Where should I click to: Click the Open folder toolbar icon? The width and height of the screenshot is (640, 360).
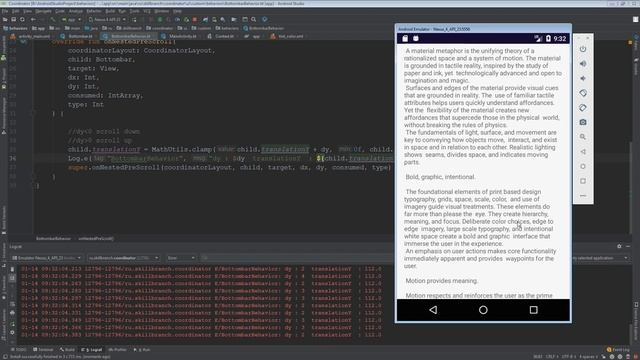point(5,20)
